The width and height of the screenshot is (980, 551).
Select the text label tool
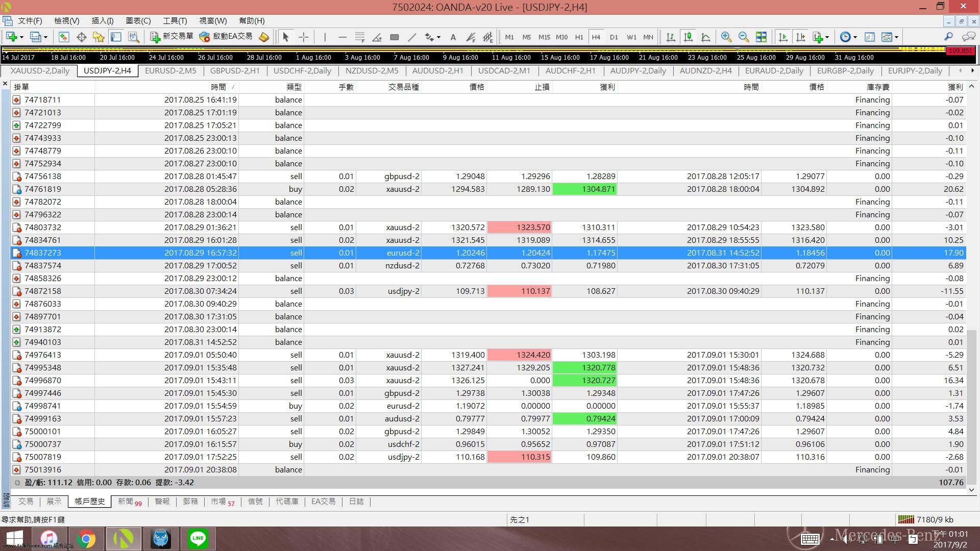pos(453,37)
